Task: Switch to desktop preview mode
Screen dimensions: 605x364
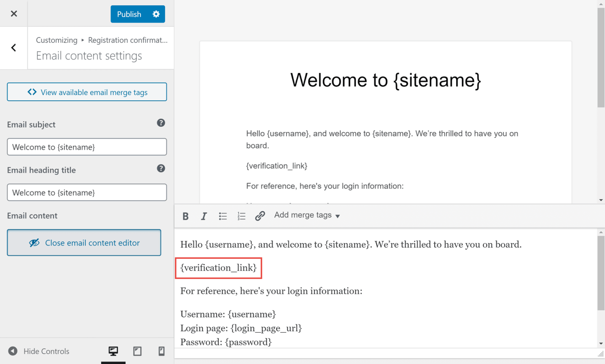Action: (x=113, y=351)
